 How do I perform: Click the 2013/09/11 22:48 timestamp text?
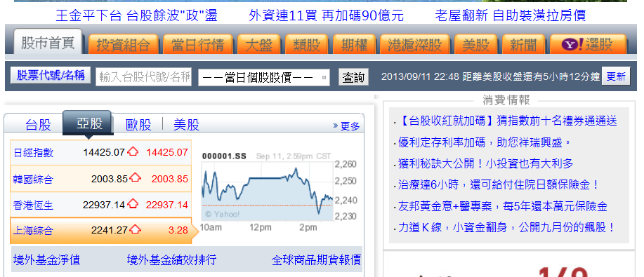coord(420,76)
